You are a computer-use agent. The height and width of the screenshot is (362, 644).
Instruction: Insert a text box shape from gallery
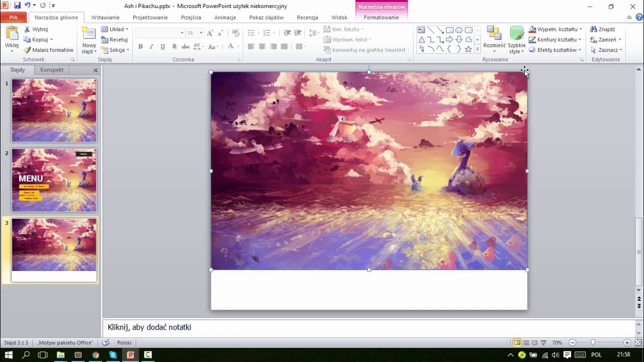[x=422, y=30]
